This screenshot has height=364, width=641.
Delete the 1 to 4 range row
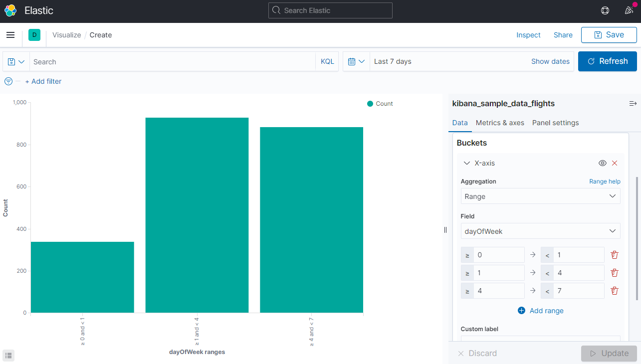point(615,273)
